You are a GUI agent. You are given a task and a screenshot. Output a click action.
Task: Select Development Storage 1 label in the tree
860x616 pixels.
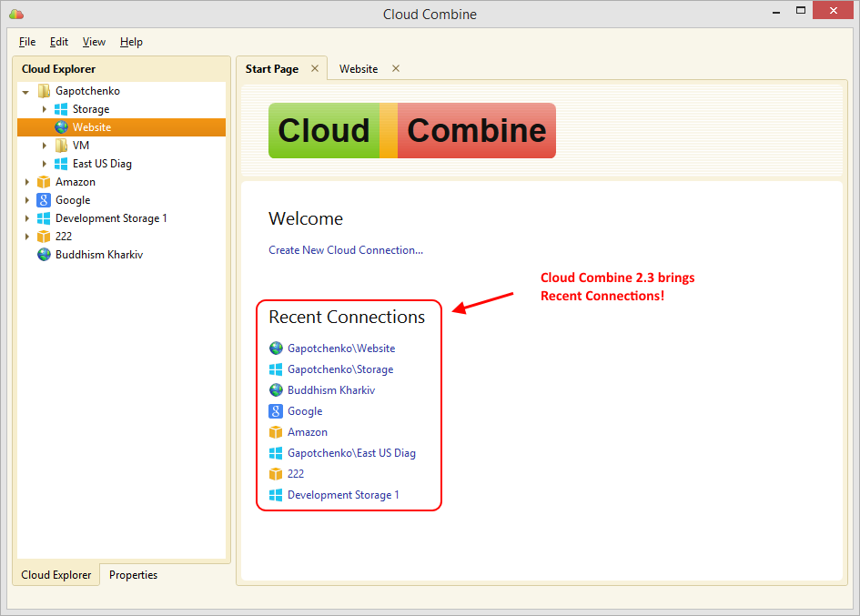click(111, 218)
